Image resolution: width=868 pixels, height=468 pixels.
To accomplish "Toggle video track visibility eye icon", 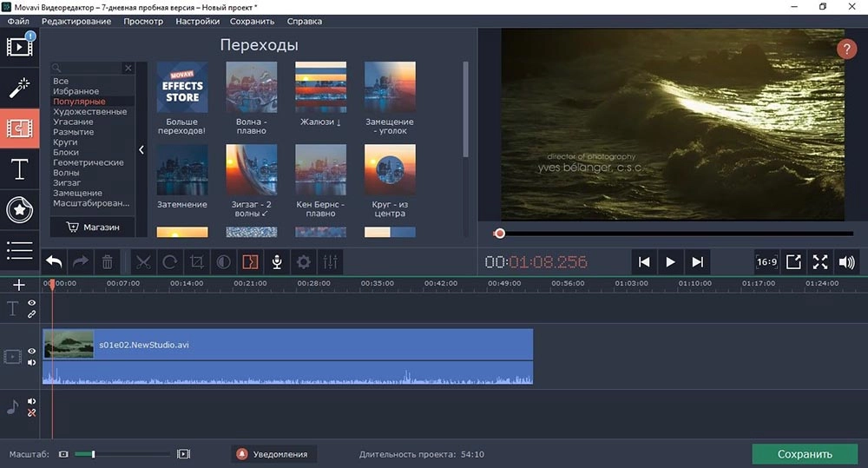I will [32, 352].
